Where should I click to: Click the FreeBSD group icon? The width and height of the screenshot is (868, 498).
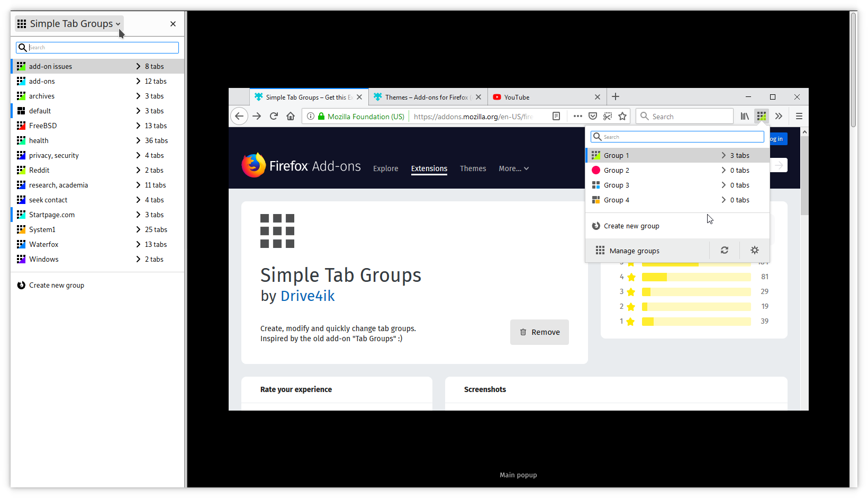point(21,126)
